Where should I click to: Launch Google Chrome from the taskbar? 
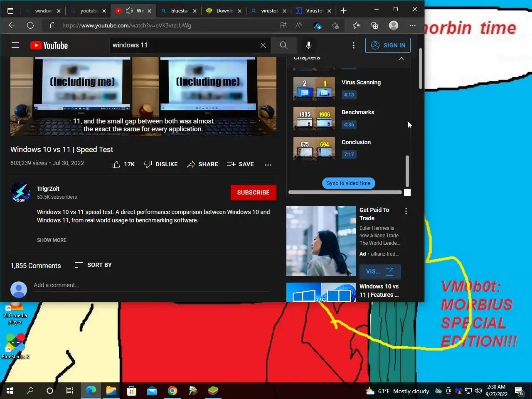(x=172, y=391)
